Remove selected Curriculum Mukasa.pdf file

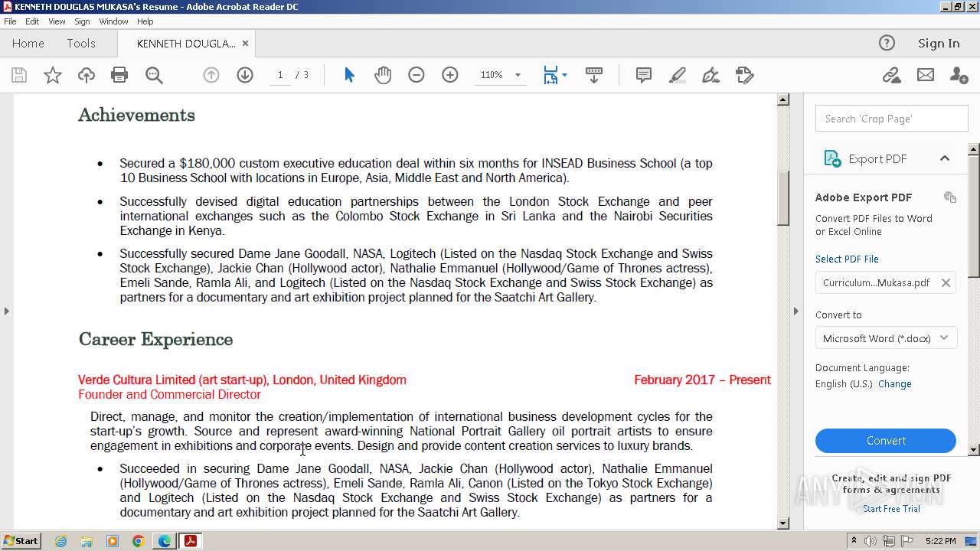(946, 282)
